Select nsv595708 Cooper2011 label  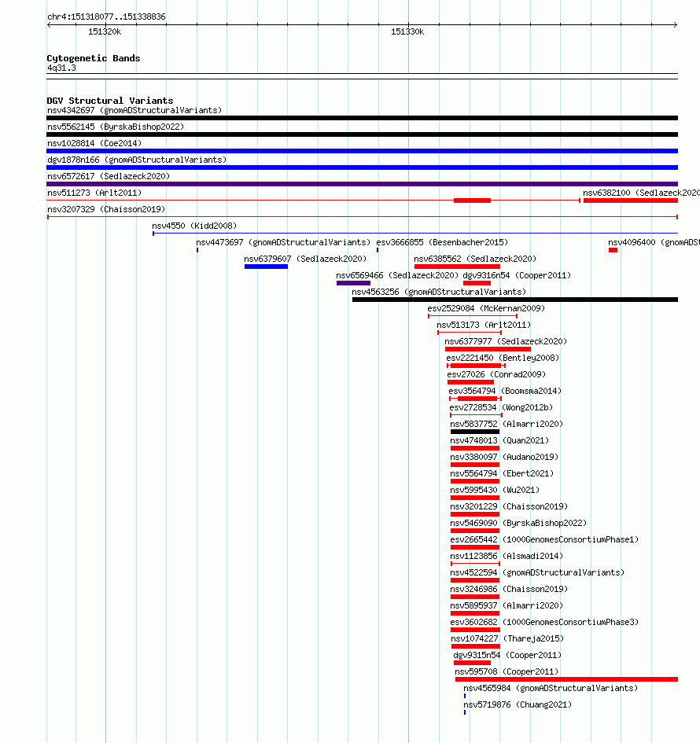pos(507,672)
